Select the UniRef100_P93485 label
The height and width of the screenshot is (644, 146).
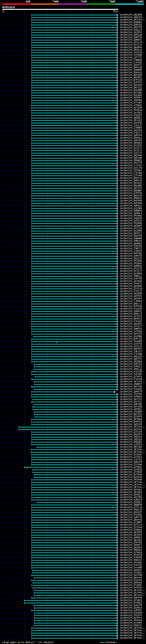(x=131, y=341)
